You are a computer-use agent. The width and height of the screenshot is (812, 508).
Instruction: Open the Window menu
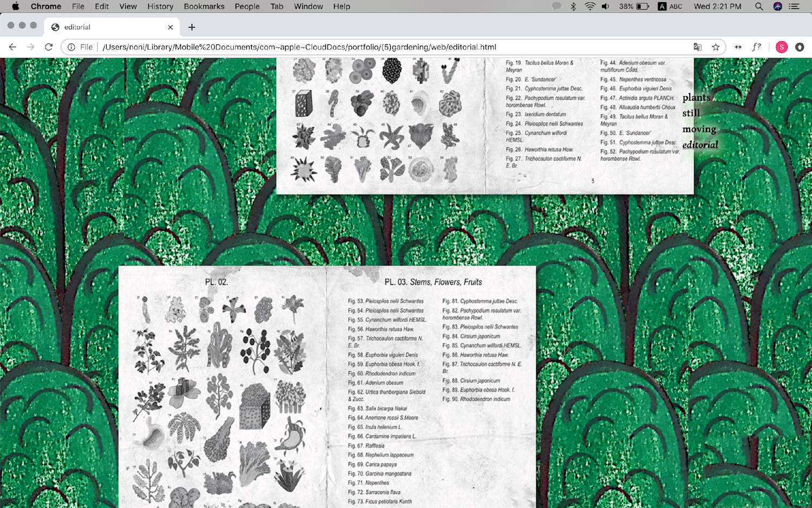309,6
